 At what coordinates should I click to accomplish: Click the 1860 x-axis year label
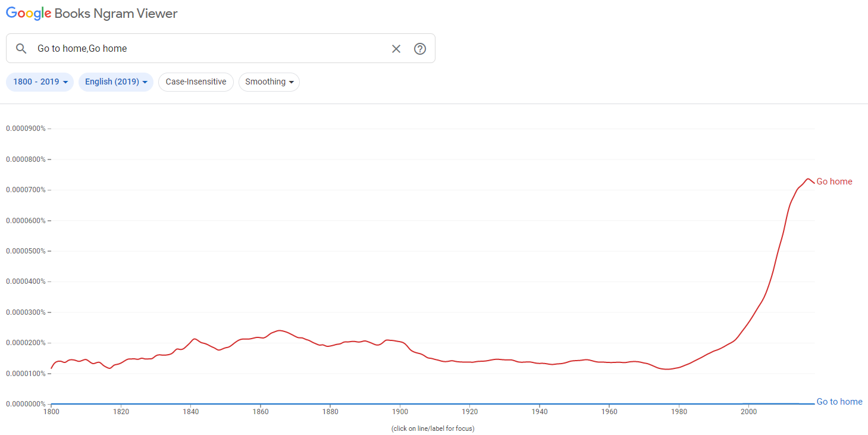(260, 411)
